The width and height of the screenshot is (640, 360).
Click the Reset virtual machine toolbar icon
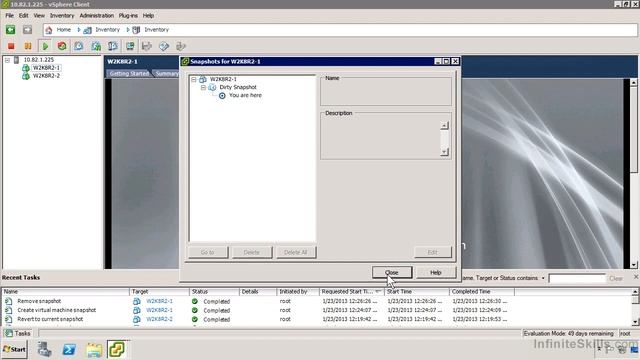(x=62, y=46)
